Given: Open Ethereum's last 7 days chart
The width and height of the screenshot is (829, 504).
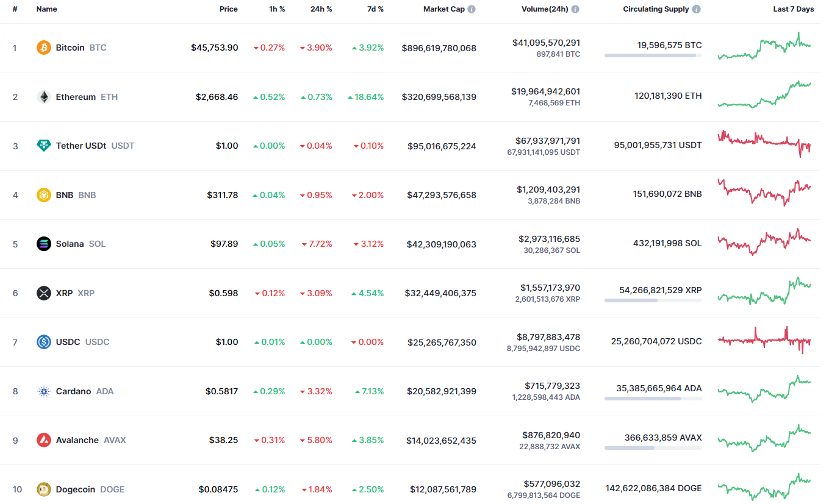Looking at the screenshot, I should pos(764,95).
